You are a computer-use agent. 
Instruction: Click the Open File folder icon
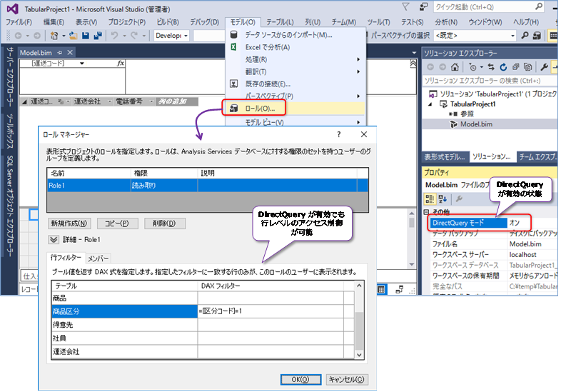[x=74, y=35]
